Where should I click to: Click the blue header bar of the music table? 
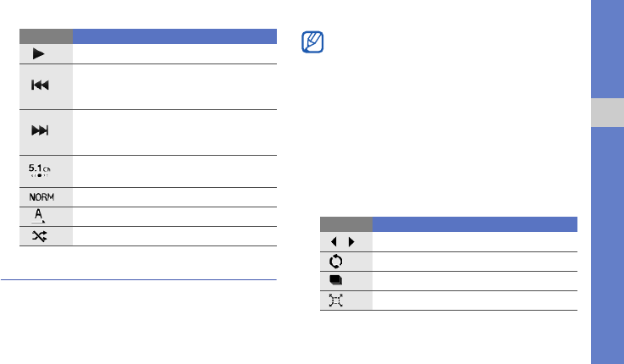coord(174,36)
